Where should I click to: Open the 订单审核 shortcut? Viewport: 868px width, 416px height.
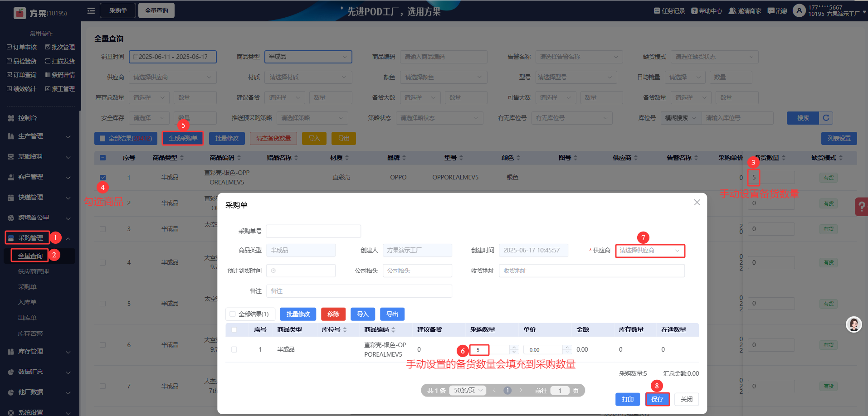(x=22, y=47)
